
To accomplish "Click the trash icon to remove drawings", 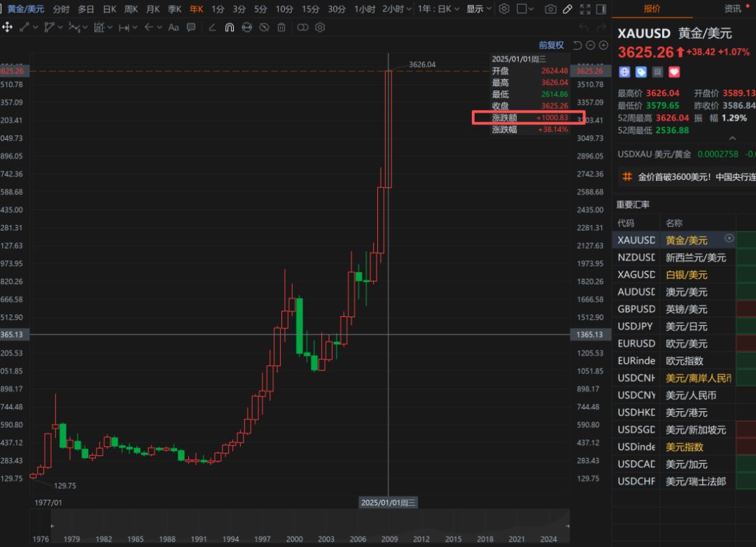I will 281,27.
